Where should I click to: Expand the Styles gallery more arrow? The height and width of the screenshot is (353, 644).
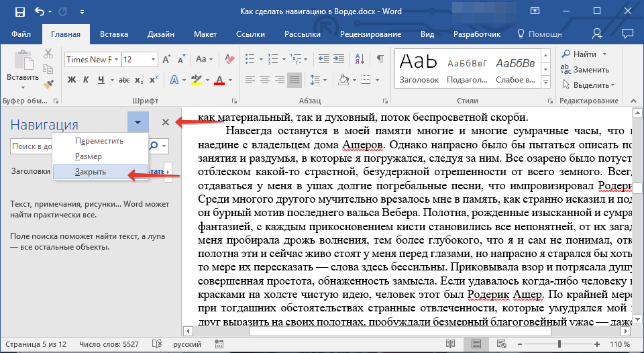click(x=546, y=83)
